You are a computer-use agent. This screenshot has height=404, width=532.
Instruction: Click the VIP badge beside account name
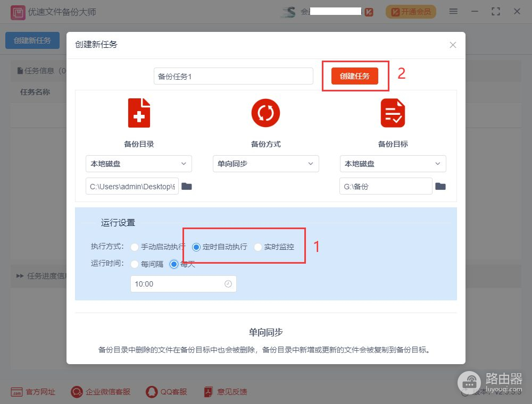[x=369, y=12]
